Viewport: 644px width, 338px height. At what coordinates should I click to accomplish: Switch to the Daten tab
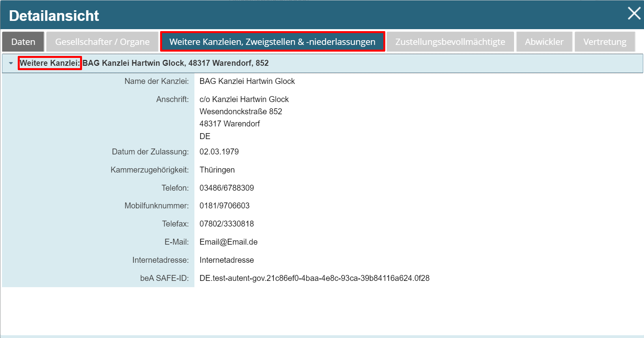coord(23,42)
